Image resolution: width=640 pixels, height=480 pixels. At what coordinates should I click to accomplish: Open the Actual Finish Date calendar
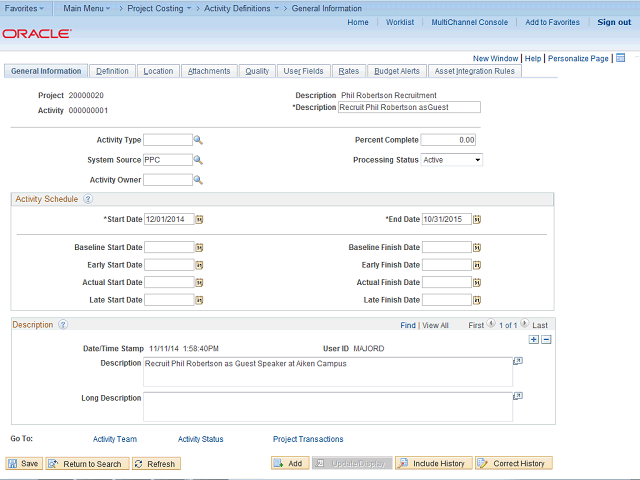[x=477, y=282]
